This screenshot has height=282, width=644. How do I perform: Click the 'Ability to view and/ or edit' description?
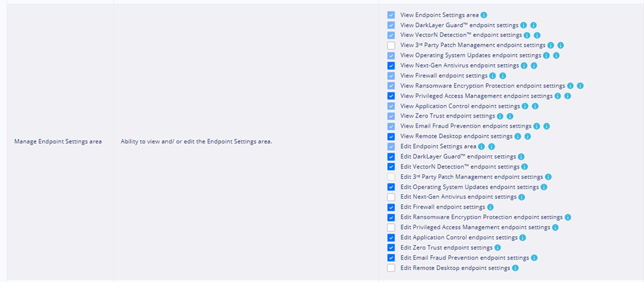pos(197,141)
